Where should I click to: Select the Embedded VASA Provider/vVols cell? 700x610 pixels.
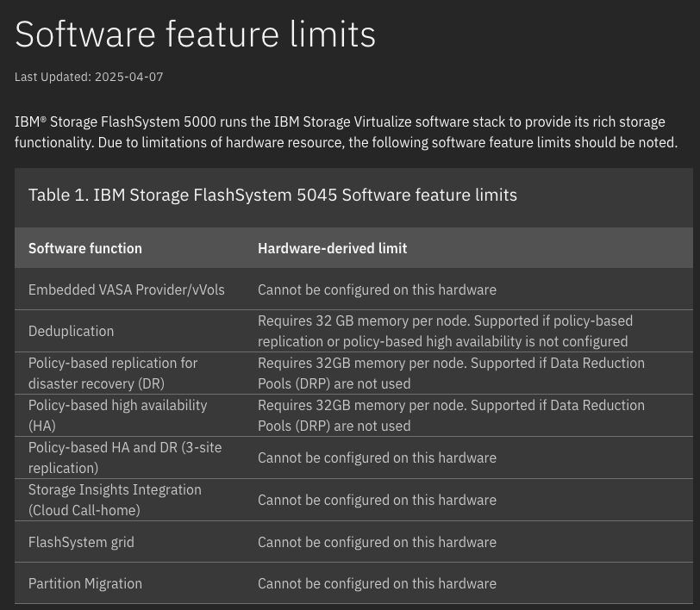[x=126, y=289]
